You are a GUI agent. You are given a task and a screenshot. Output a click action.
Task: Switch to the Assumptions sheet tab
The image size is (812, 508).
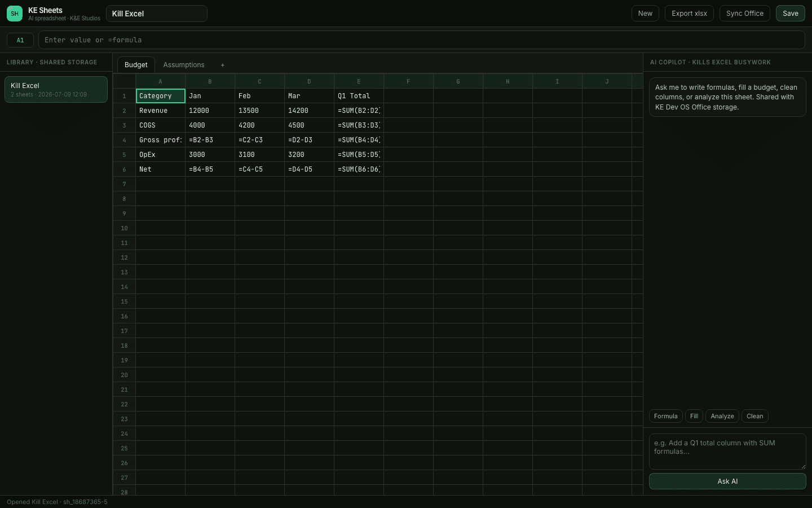pos(184,65)
